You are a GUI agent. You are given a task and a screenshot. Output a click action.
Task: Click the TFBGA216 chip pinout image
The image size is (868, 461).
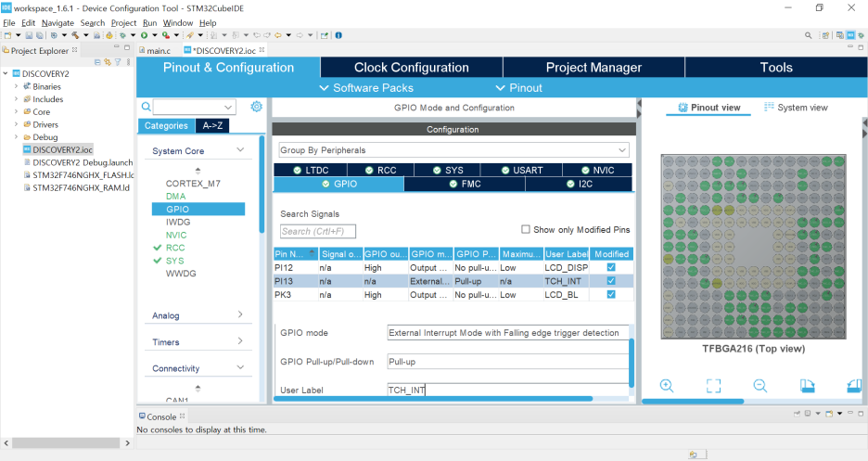point(753,247)
